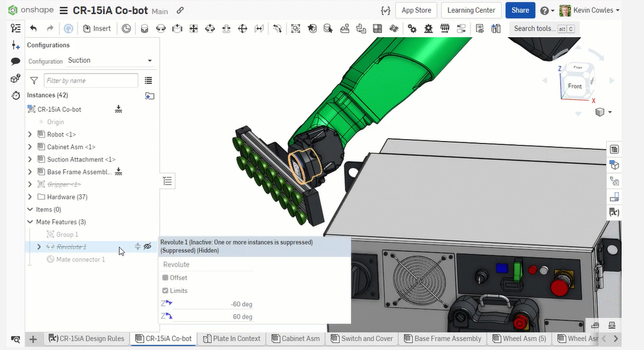Toggle the Offset checkbox
The image size is (644, 350).
pyautogui.click(x=165, y=278)
